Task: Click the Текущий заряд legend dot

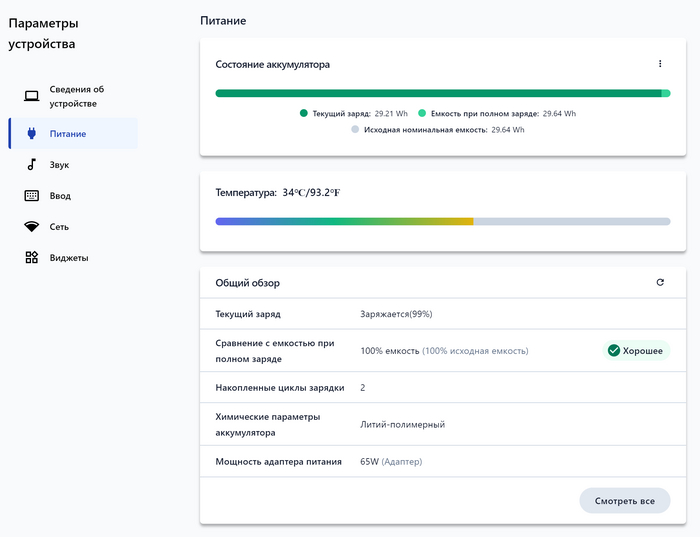Action: [304, 114]
